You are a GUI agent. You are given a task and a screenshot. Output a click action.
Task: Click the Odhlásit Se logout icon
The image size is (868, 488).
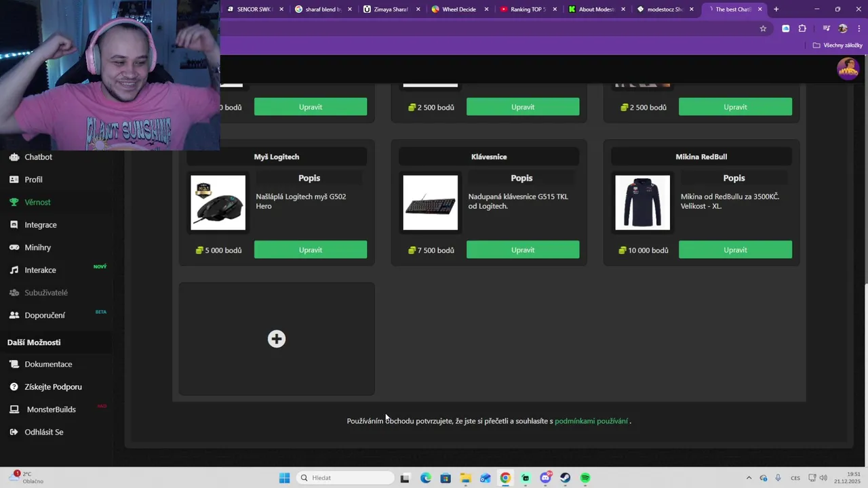click(x=14, y=432)
